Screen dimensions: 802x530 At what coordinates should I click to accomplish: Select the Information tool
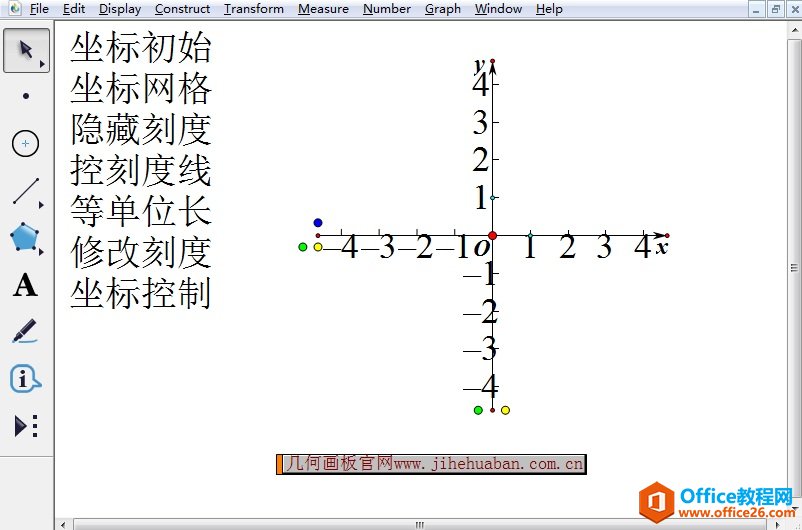coord(25,379)
